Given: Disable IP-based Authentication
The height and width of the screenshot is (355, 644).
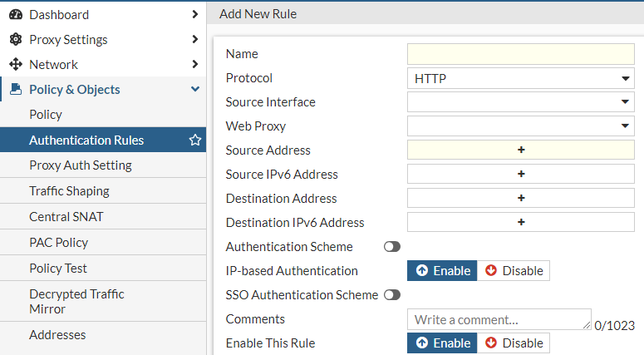Looking at the screenshot, I should tap(514, 271).
